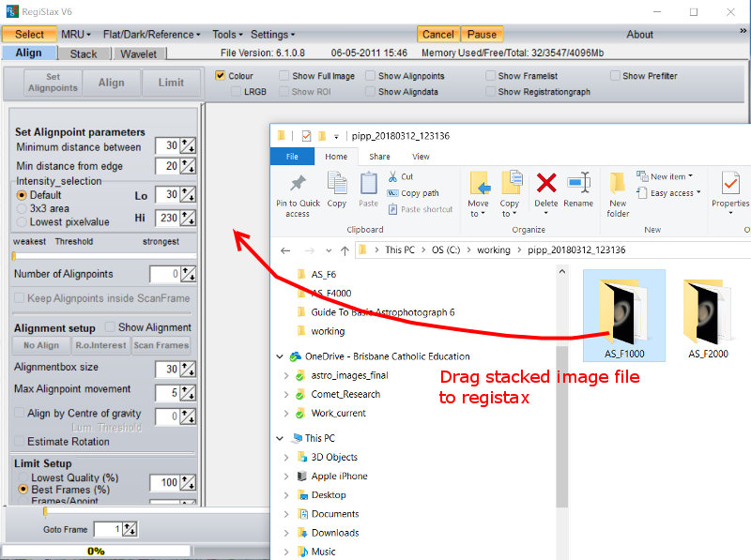Click the Cancel button

coord(437,35)
